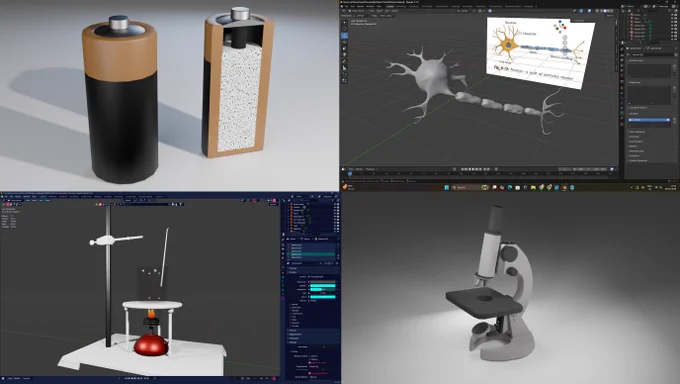Select the Select Box tool in neuron Blender window
Image resolution: width=680 pixels, height=384 pixels.
pyautogui.click(x=344, y=22)
